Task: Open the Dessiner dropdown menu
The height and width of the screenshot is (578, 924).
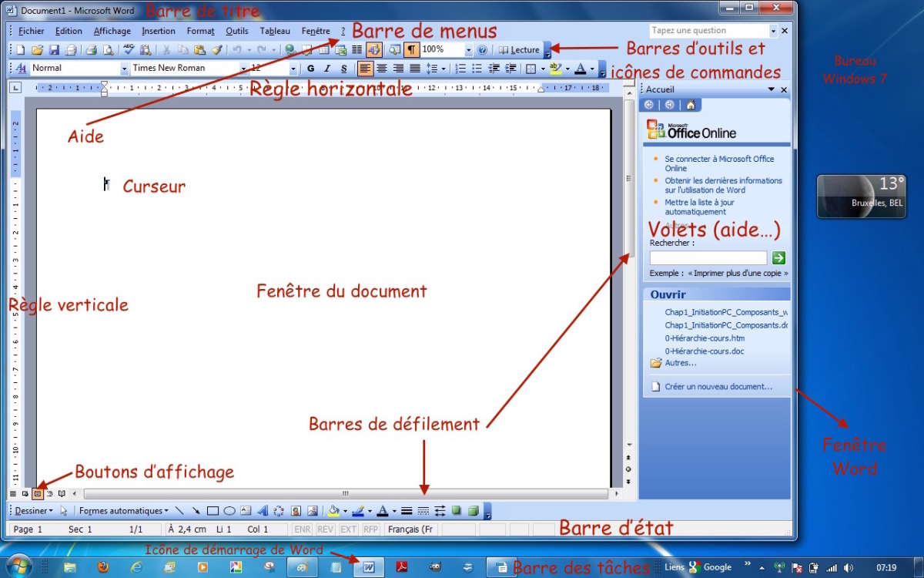Action: (x=34, y=511)
